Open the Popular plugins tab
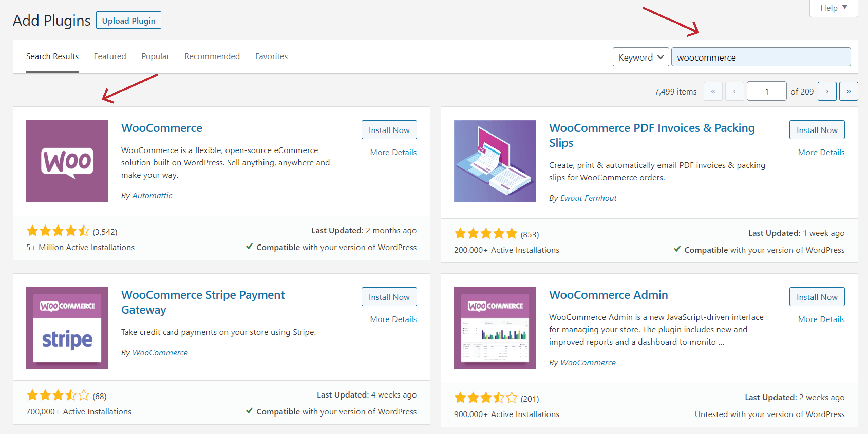Image resolution: width=868 pixels, height=434 pixels. (155, 56)
